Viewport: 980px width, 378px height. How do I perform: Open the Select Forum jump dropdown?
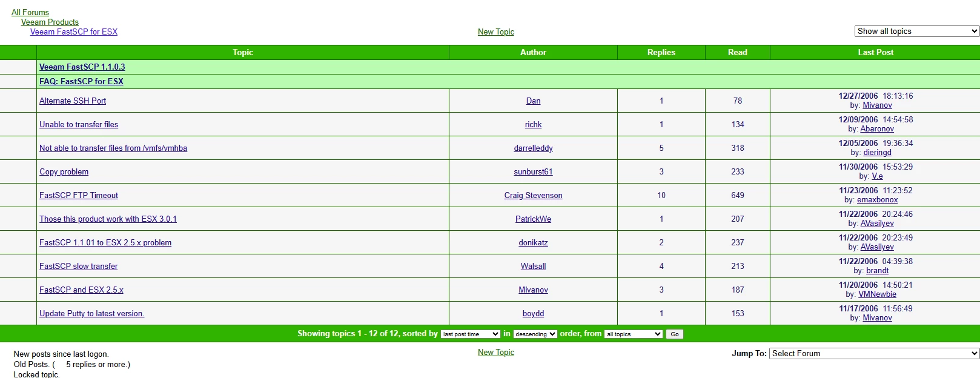coord(875,353)
